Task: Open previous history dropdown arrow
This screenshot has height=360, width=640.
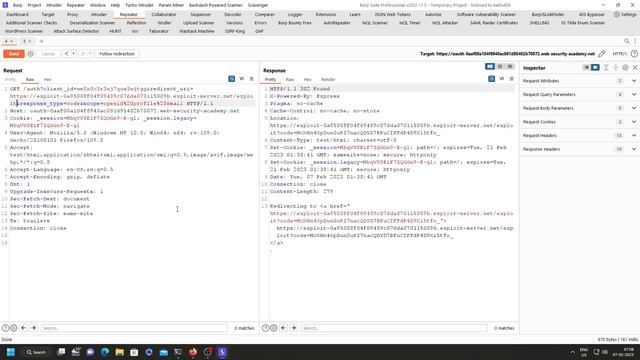Action: (x=73, y=54)
